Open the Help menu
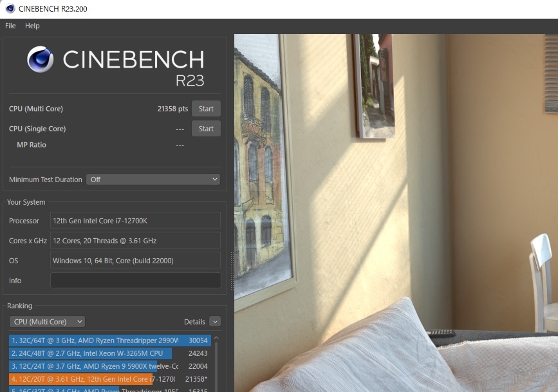This screenshot has height=392, width=558. (x=32, y=26)
